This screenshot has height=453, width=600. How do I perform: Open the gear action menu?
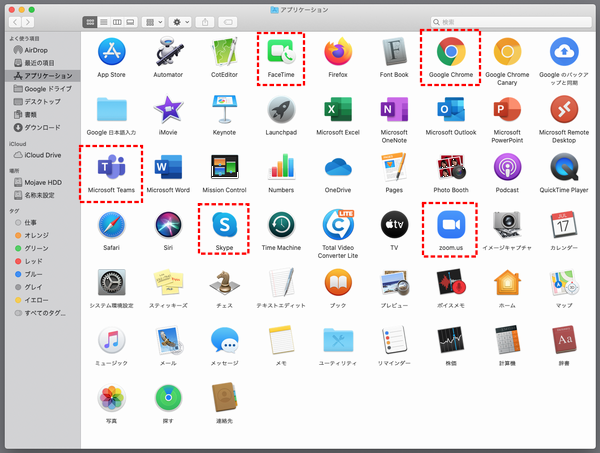point(181,22)
